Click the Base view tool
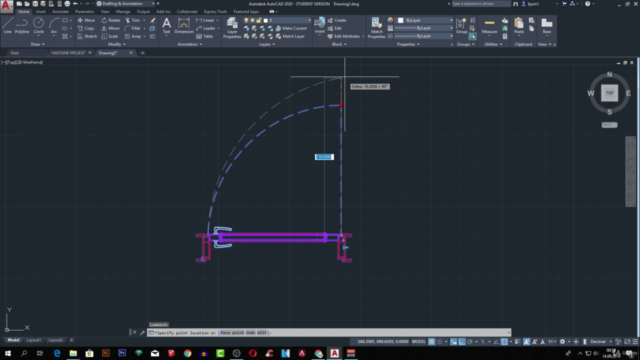 pos(547,26)
